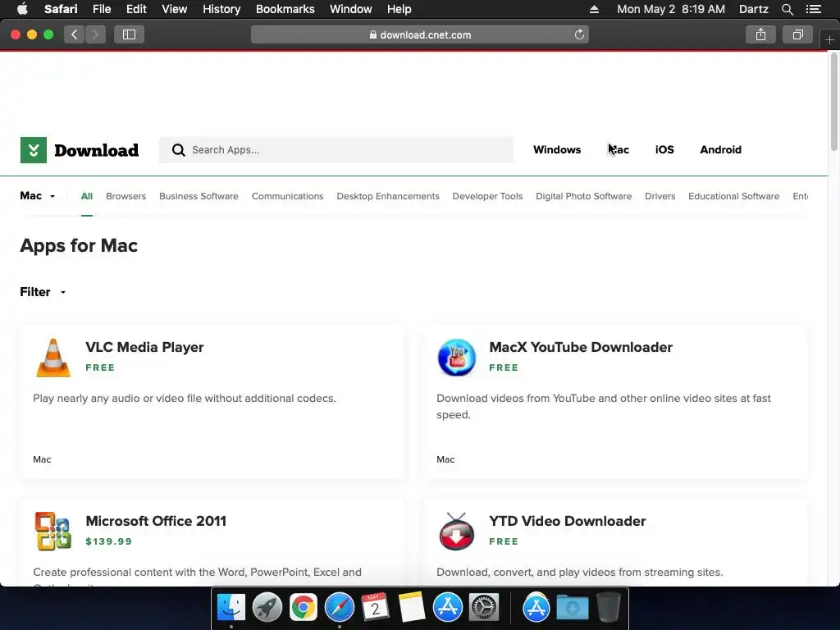This screenshot has height=630, width=840.
Task: Reload the page with the refresh icon
Action: tap(579, 34)
